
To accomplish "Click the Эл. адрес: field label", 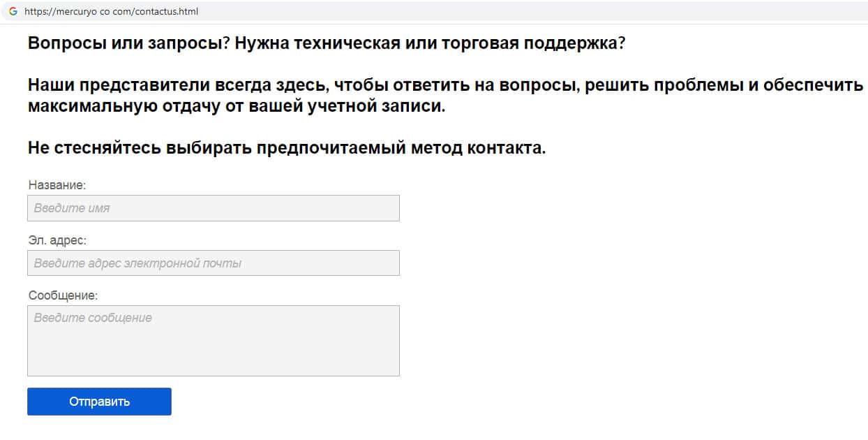I will point(57,240).
